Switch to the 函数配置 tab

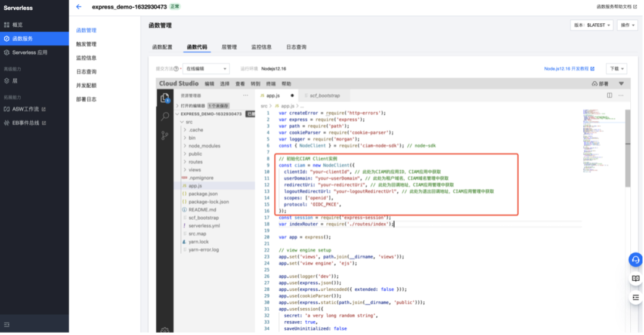click(x=162, y=47)
